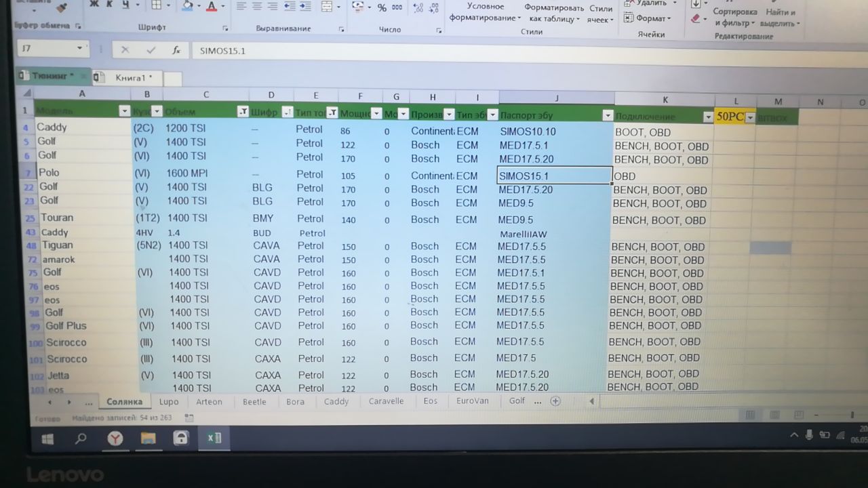Open Windows Start menu

[x=47, y=439]
